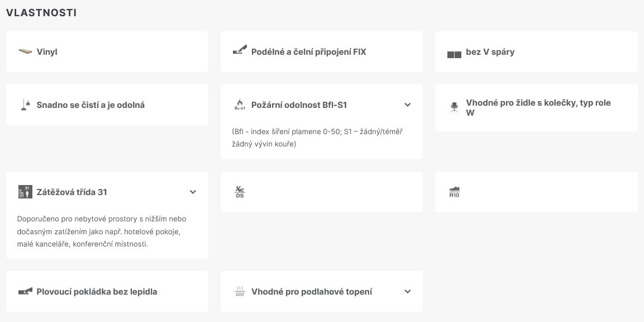Click the underfloor heating icon
This screenshot has height=322, width=644.
(x=239, y=291)
